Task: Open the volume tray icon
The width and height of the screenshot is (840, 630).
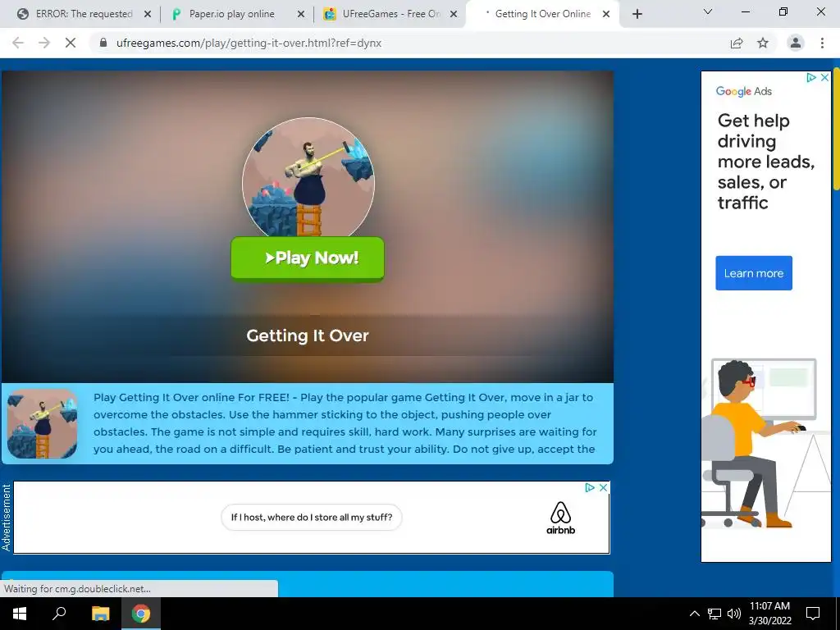Action: click(x=734, y=614)
